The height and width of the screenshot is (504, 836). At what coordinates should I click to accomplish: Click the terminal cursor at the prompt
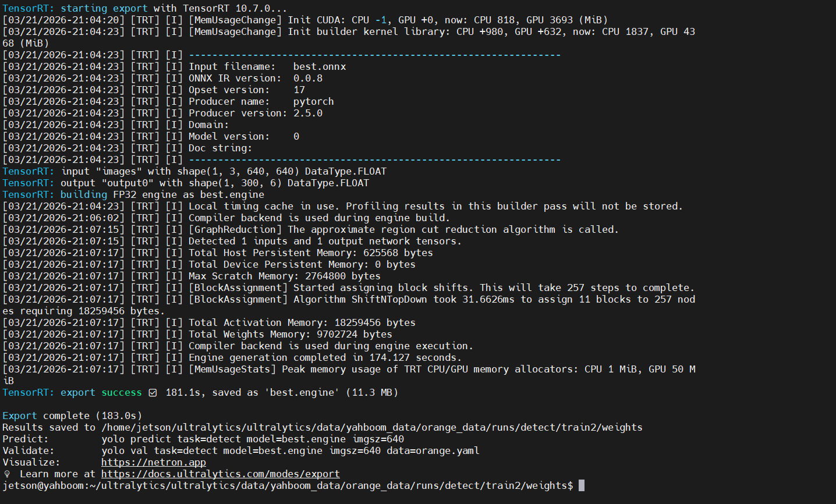click(x=581, y=485)
